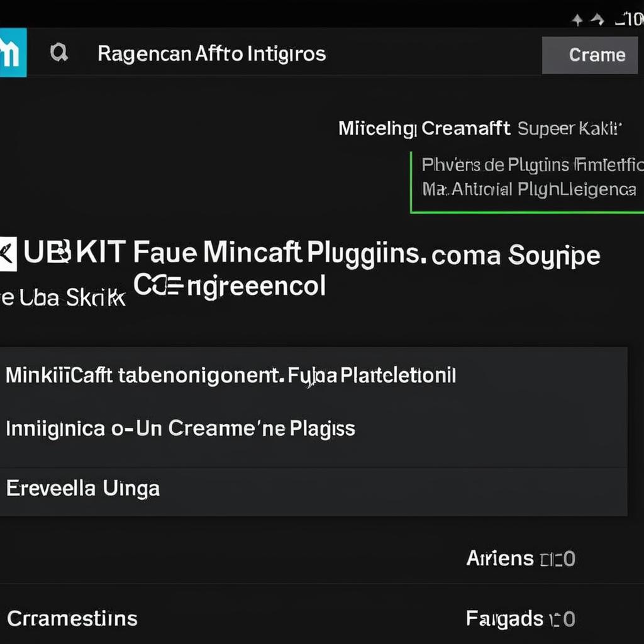Open the 'MinkiiiCafft tabenonigonent' list item
644x644 pixels.
[313, 375]
